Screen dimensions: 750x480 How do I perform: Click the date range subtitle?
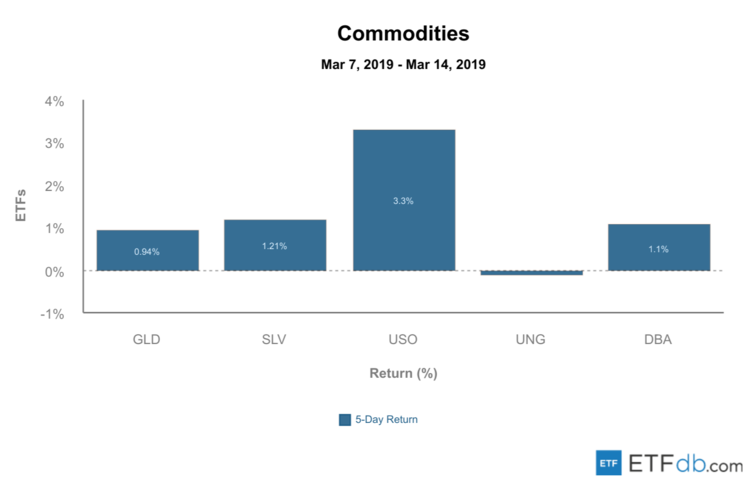[x=403, y=65]
